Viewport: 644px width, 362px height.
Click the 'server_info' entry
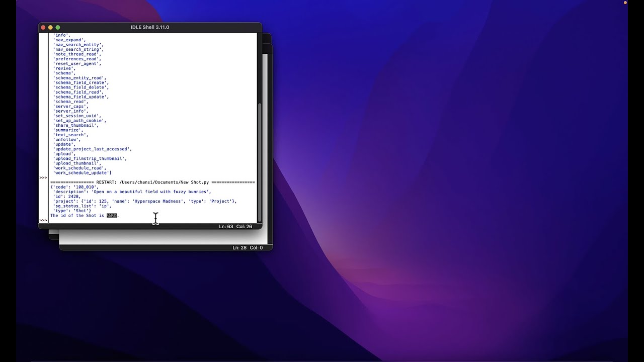pos(71,111)
